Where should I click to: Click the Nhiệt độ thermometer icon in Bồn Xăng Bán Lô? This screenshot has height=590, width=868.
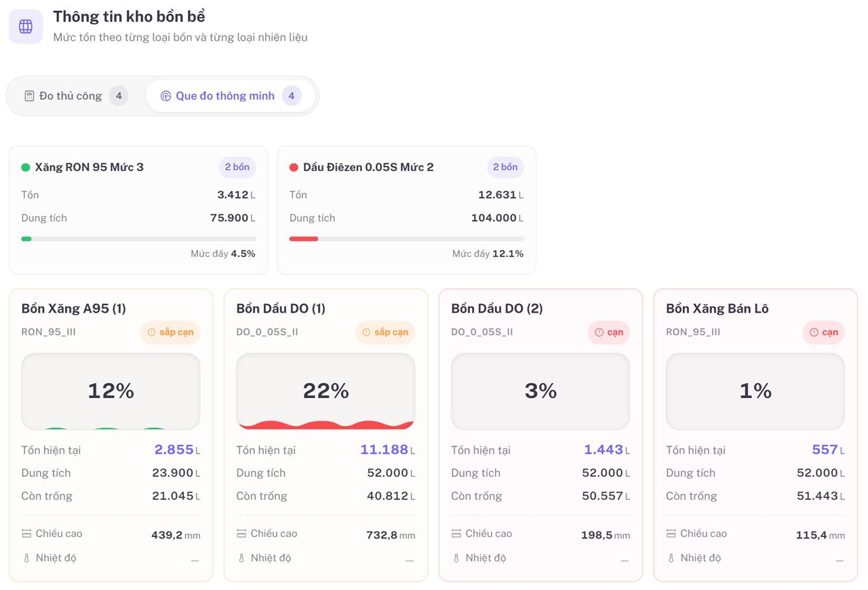tap(671, 558)
